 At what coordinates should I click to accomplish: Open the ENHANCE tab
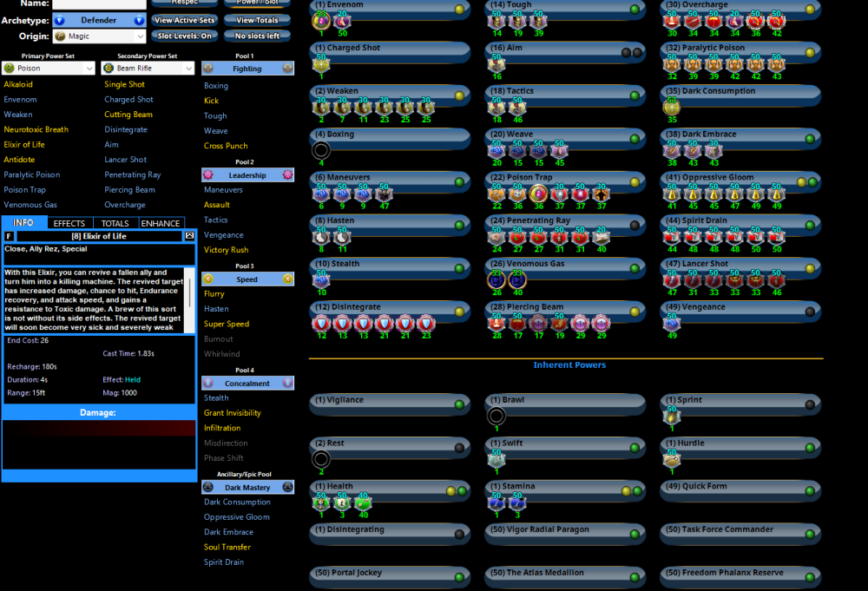pos(161,223)
